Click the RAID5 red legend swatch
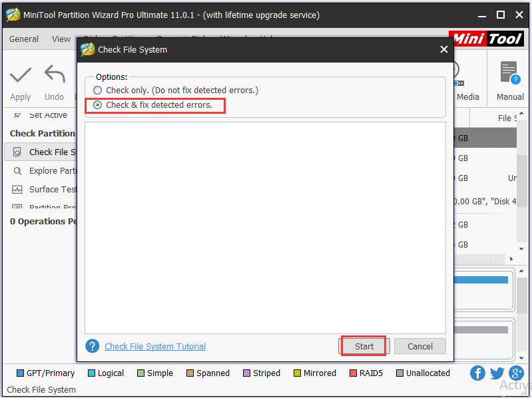Image resolution: width=532 pixels, height=398 pixels. pyautogui.click(x=353, y=373)
